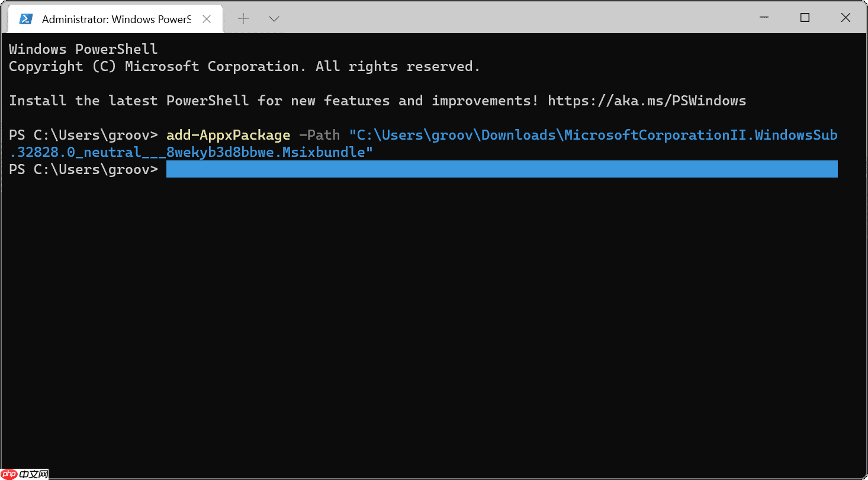Click the php中文网 watermark logo
This screenshot has height=480, width=868.
pyautogui.click(x=25, y=473)
